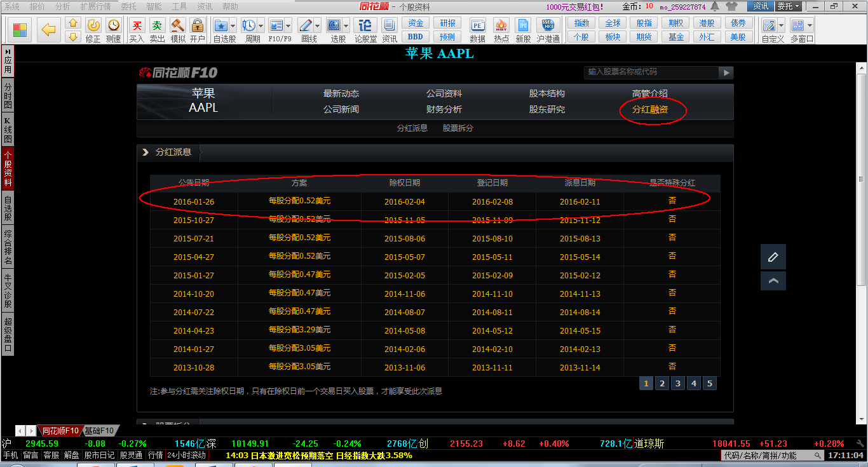Viewport: 868px width, 467px height.
Task: Select the 分时图 side tab
Action: pyautogui.click(x=8, y=95)
